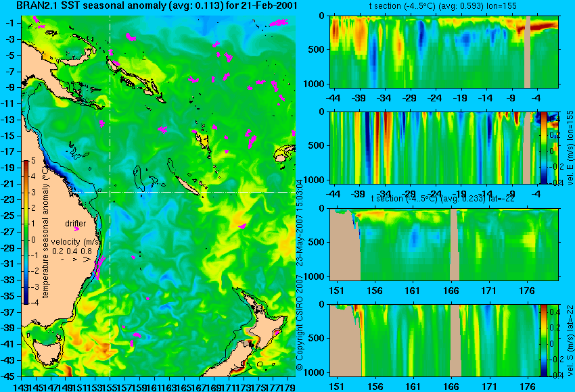Image resolution: width=575 pixels, height=392 pixels.
Task: Click the '500' depth label of top temperature section
Action: (317, 50)
